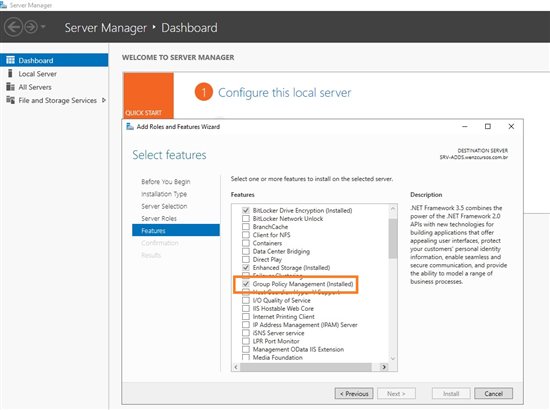Viewport: 550px width, 410px height.
Task: Click the Add Roles and Features Wizard icon
Action: pos(130,127)
